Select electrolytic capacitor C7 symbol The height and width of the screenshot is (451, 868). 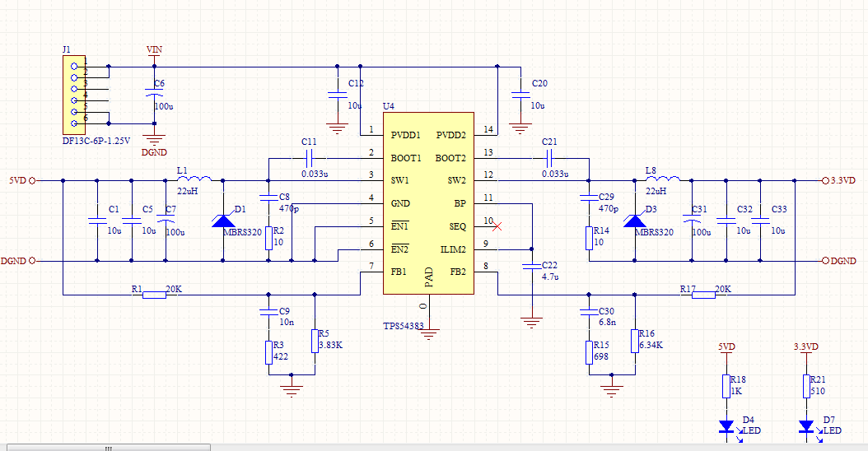[166, 221]
